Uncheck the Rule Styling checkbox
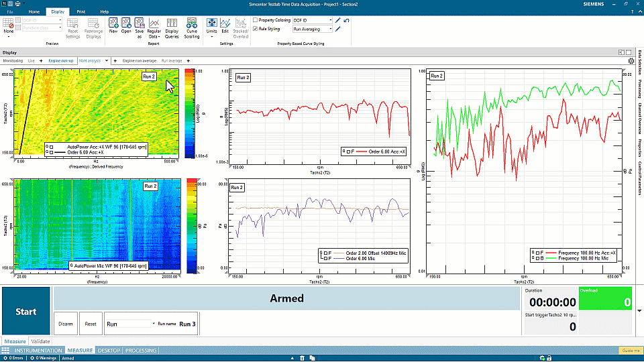 pos(255,29)
